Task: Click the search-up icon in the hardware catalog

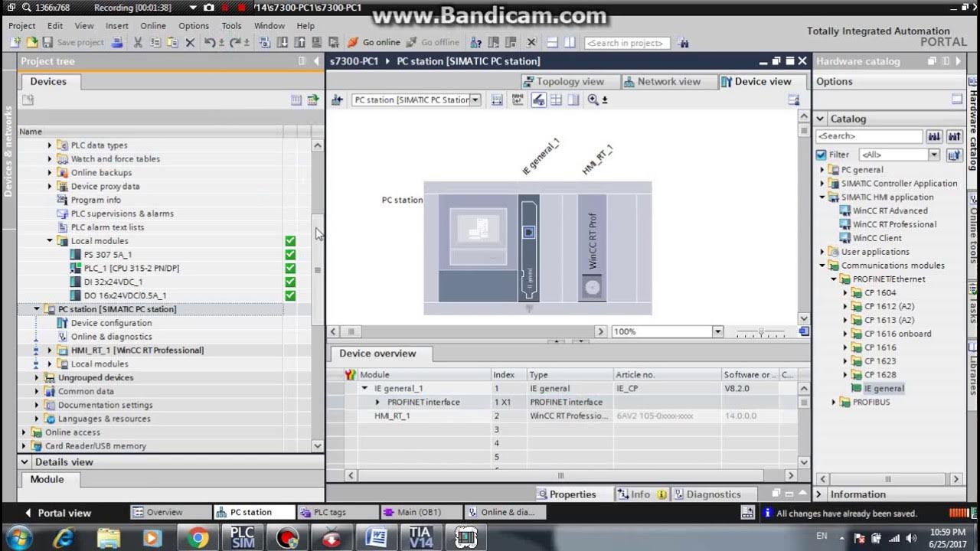Action: coord(954,136)
